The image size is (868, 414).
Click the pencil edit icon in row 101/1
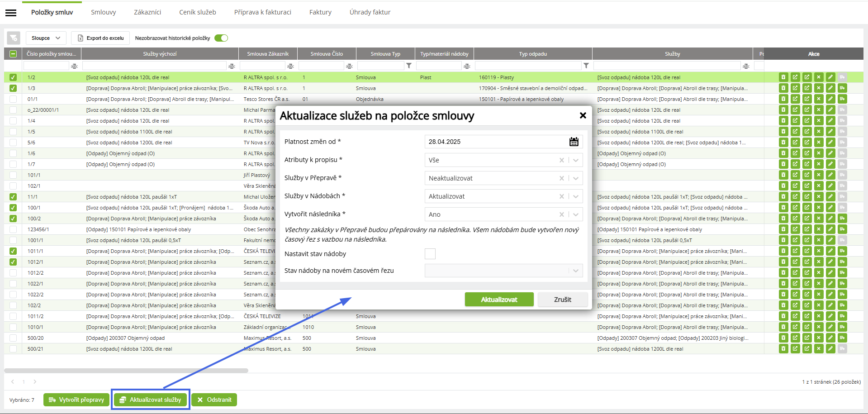point(830,175)
